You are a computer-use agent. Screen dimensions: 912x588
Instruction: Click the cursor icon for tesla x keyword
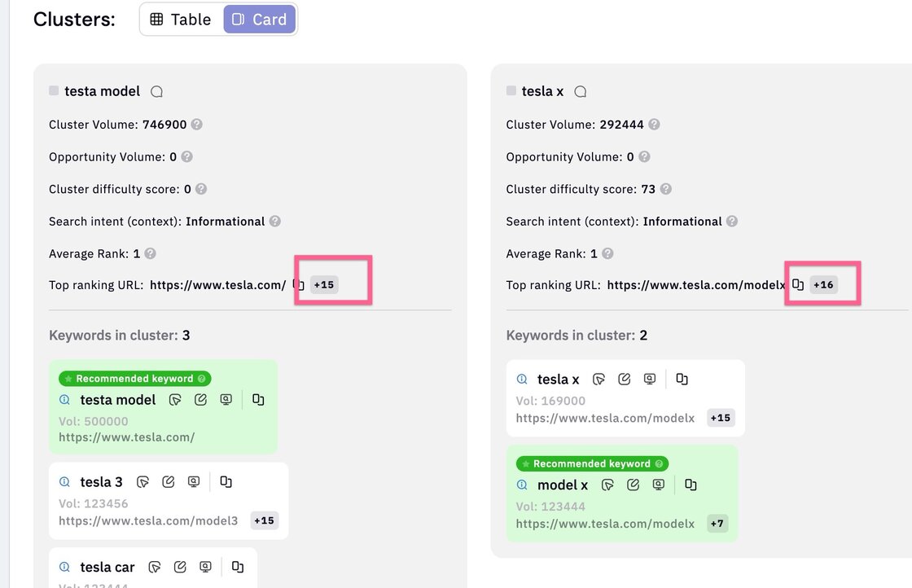tap(598, 380)
